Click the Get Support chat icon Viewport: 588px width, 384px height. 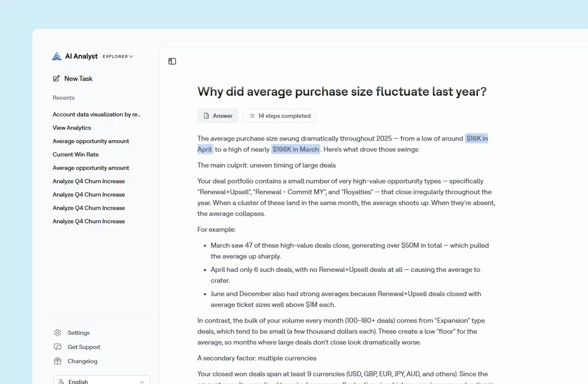(58, 347)
